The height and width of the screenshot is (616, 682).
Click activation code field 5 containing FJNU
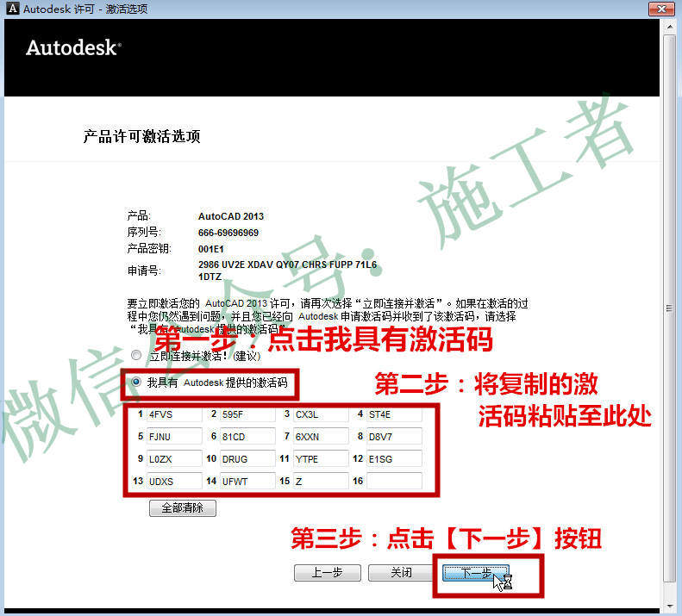pos(174,437)
